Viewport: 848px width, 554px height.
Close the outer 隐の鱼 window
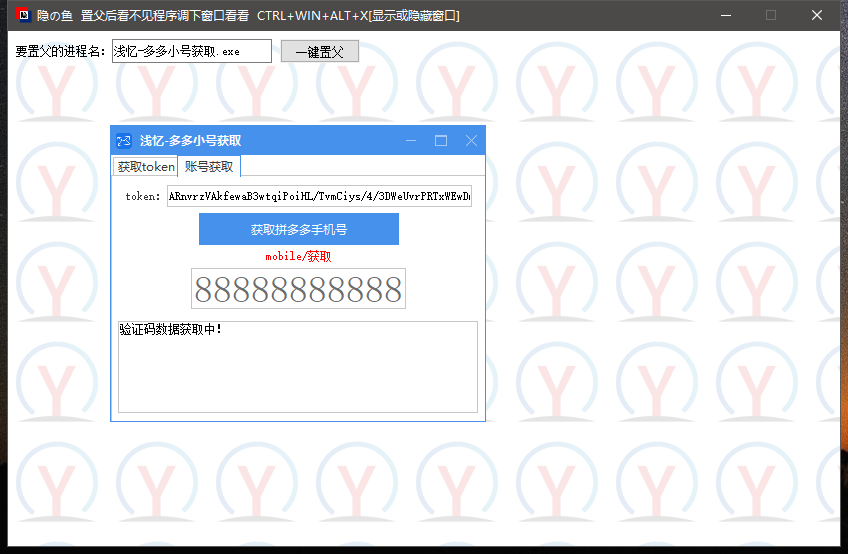[x=817, y=15]
